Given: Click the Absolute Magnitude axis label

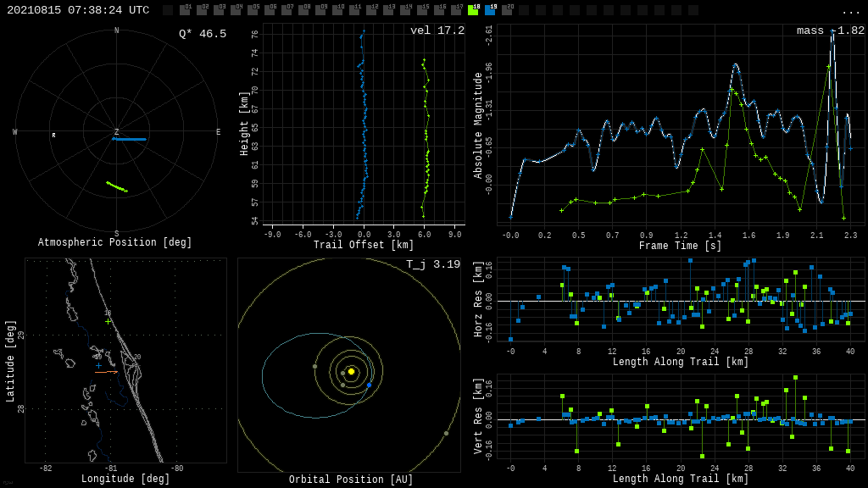Looking at the screenshot, I should tap(477, 125).
